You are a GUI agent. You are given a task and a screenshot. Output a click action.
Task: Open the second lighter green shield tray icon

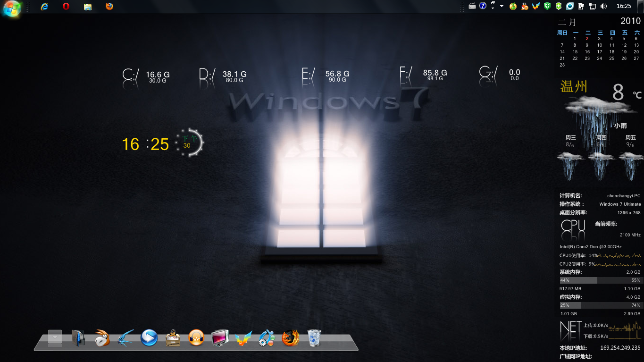(x=559, y=6)
